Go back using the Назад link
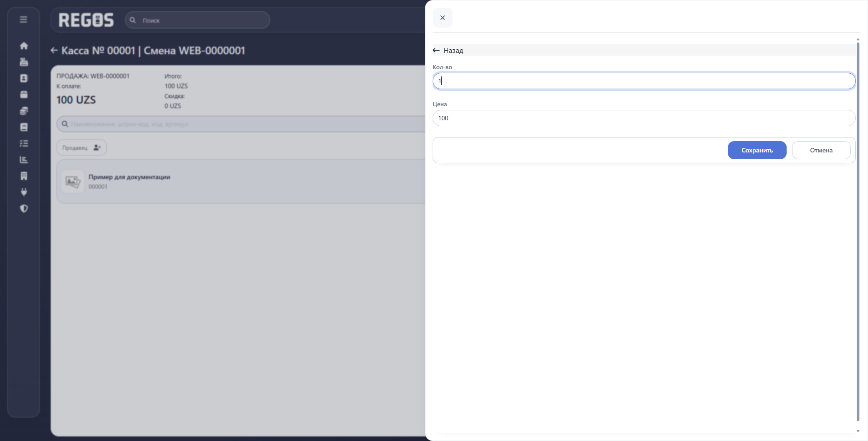 448,50
